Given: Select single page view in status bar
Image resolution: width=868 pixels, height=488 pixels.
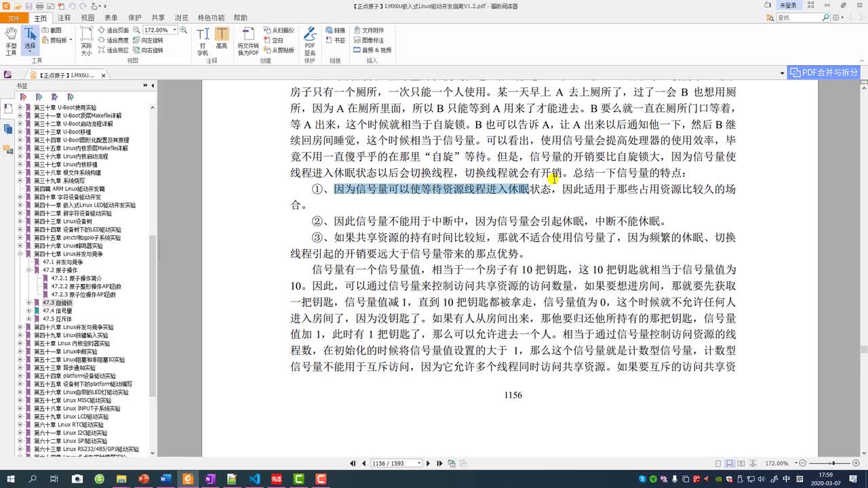Looking at the screenshot, I should (719, 463).
